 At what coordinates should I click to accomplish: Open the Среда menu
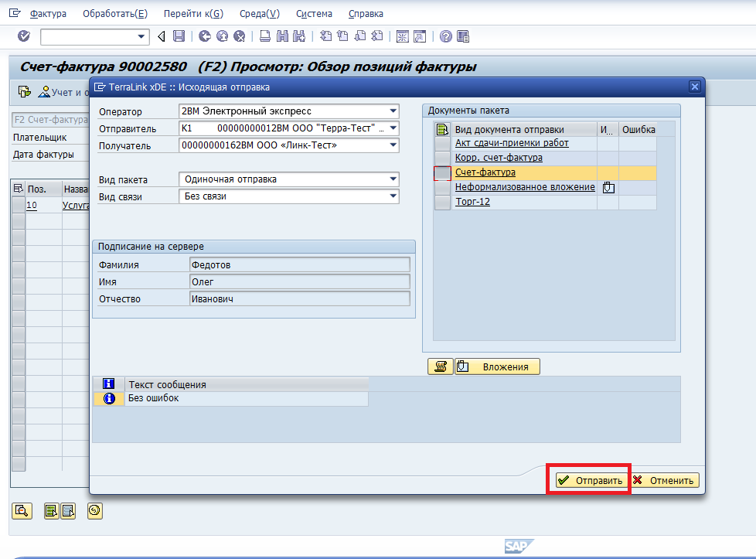(260, 14)
